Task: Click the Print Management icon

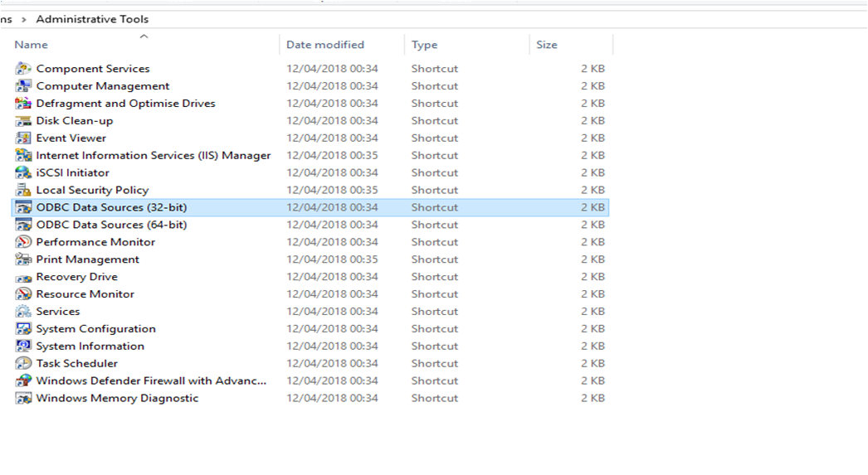Action: point(23,259)
